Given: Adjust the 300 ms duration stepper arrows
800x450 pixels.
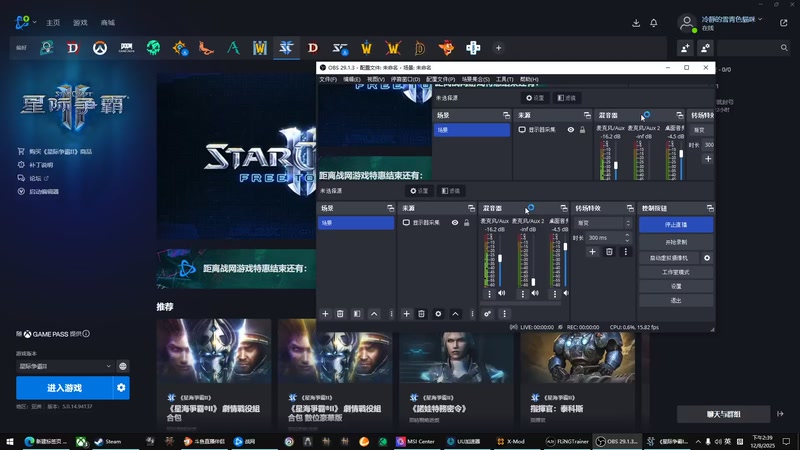Looking at the screenshot, I should pyautogui.click(x=627, y=238).
